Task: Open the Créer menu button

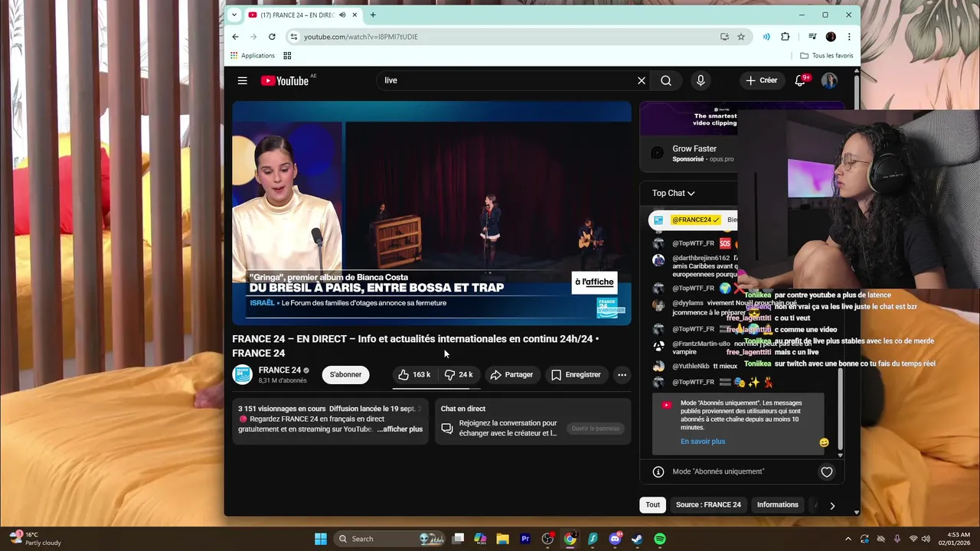Action: pos(761,80)
